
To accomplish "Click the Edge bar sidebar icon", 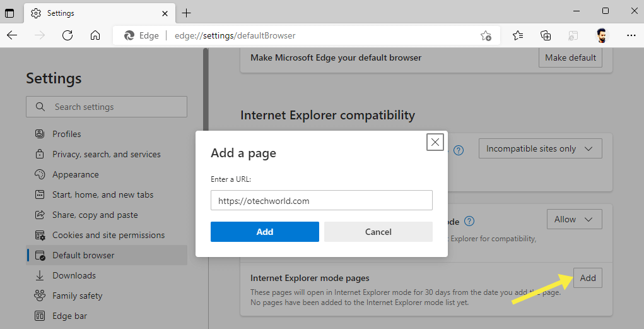I will click(x=40, y=316).
